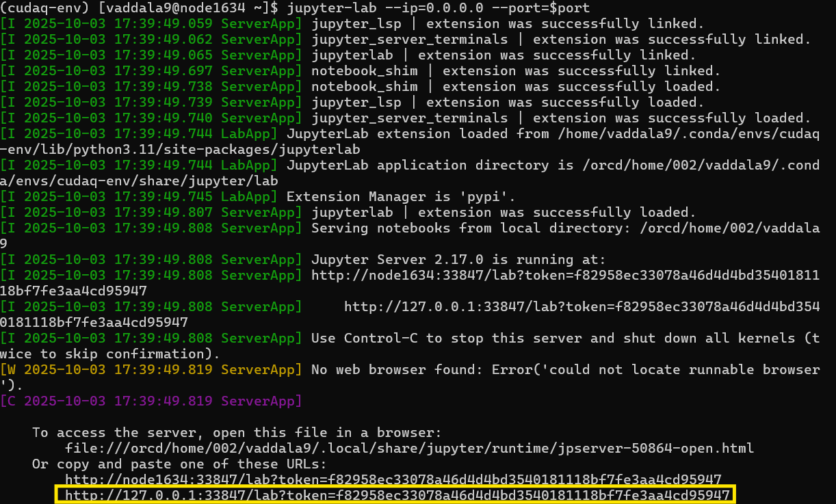Click 'Or copy and paste one of these URLs' text
The image size is (836, 504).
pos(183,464)
